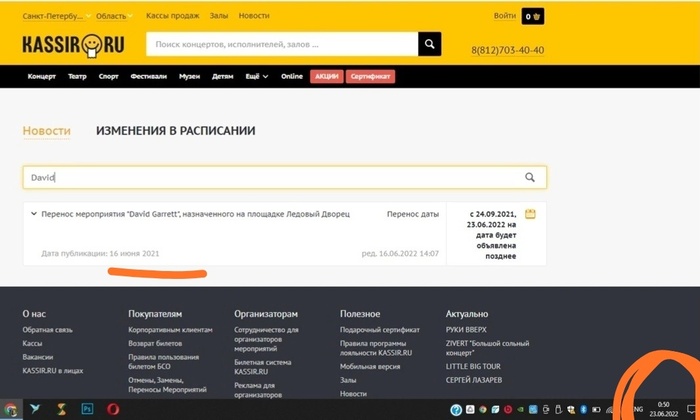Click the ред. 16.06.2022 14:07 text

[400, 254]
